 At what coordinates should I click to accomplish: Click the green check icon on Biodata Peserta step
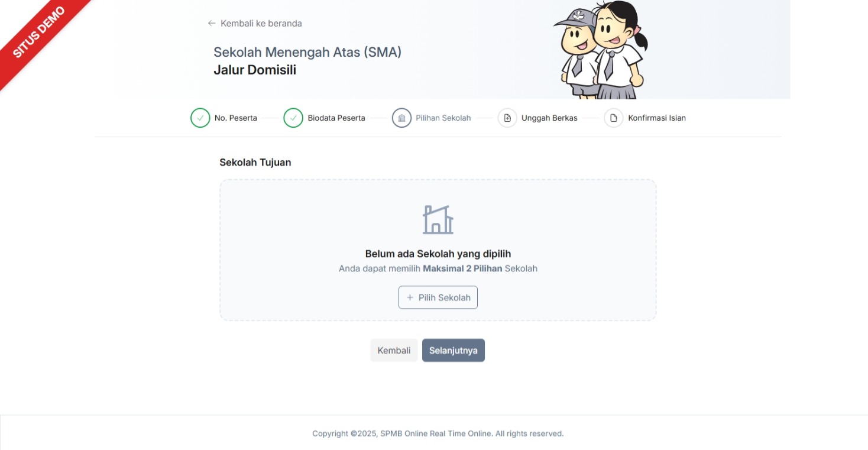(293, 118)
